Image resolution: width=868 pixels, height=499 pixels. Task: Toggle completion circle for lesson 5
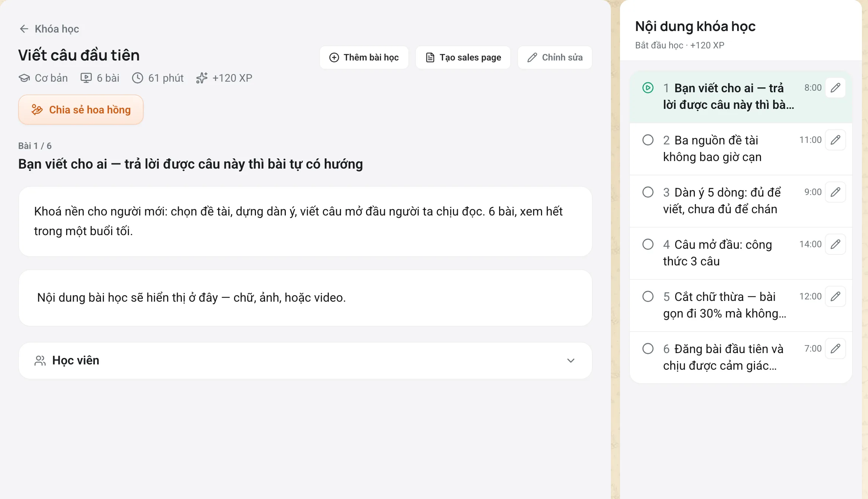(x=648, y=296)
